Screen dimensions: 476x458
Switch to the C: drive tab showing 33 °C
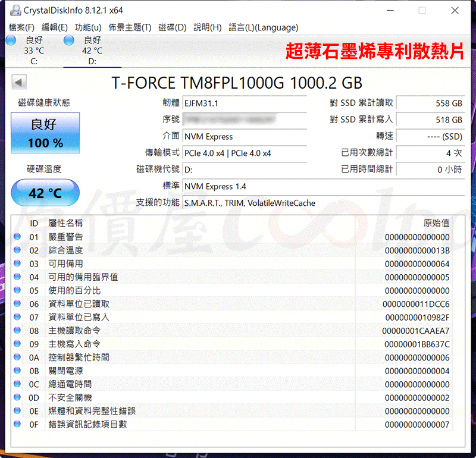click(x=34, y=51)
